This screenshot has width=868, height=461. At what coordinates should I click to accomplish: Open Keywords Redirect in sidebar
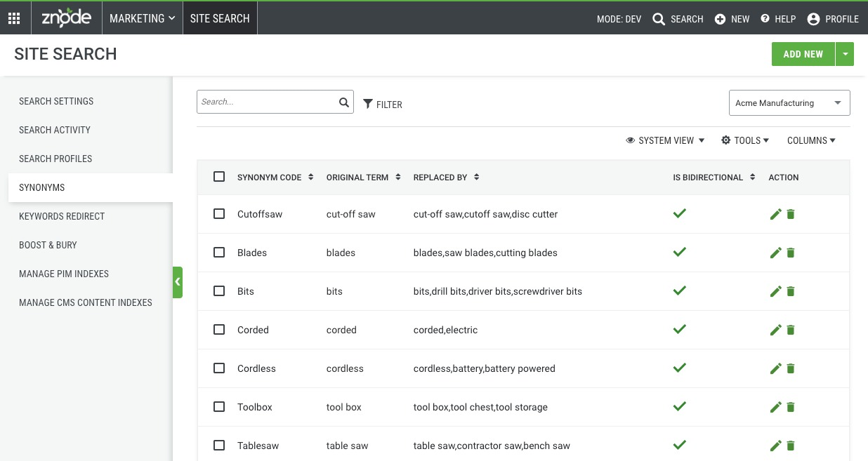pyautogui.click(x=62, y=216)
